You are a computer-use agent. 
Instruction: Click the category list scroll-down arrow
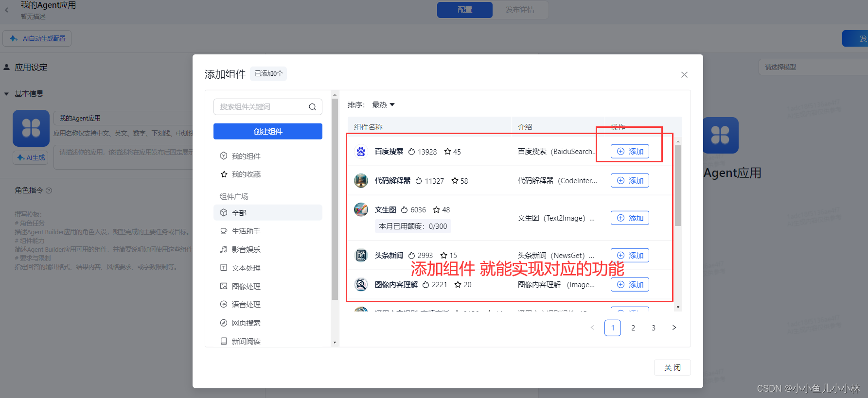(335, 343)
